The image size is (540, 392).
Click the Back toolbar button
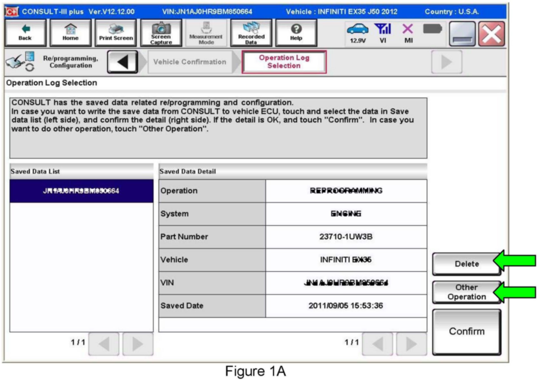pos(25,33)
